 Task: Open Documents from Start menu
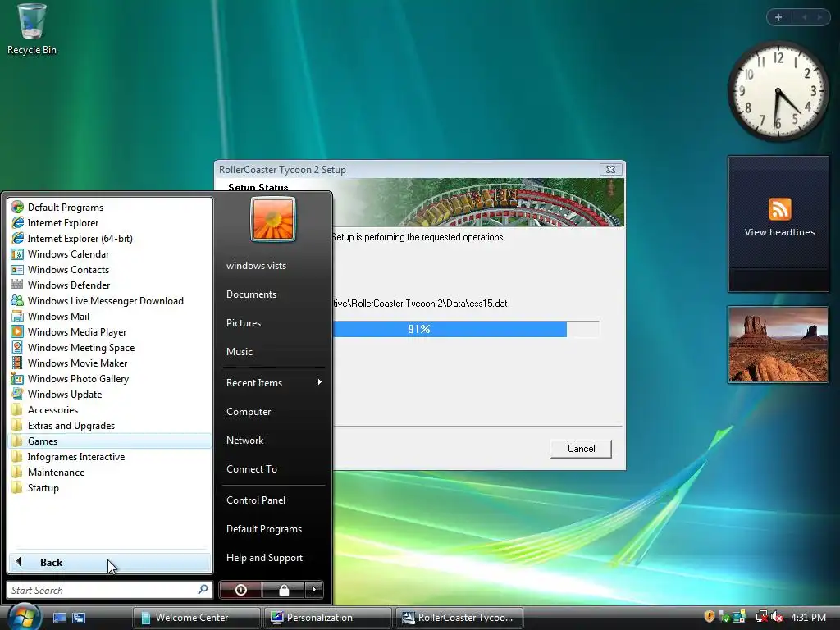(251, 294)
